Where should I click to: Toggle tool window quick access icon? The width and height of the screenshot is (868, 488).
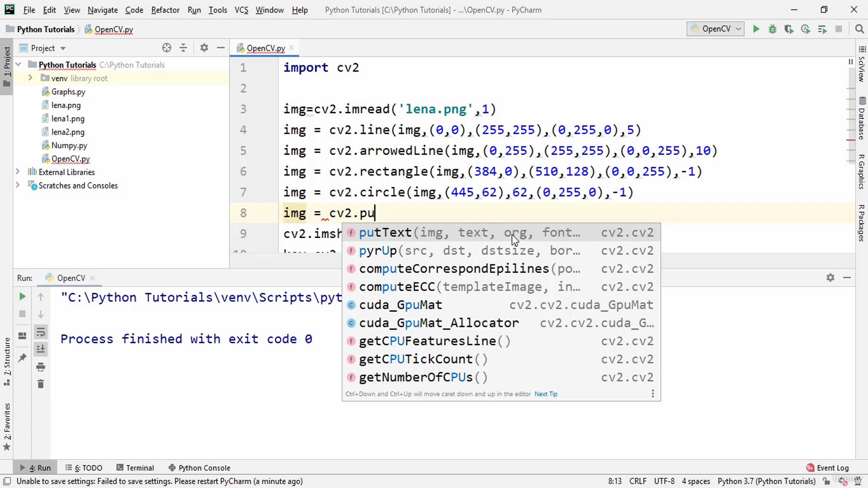7,481
